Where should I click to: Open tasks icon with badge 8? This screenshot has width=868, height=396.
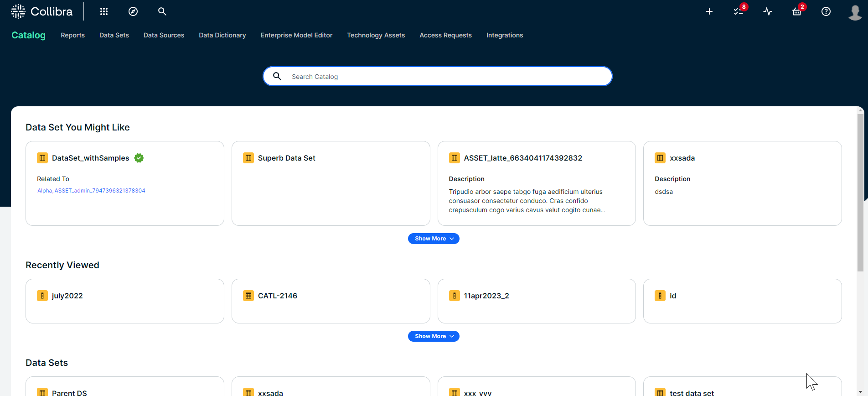tap(739, 11)
